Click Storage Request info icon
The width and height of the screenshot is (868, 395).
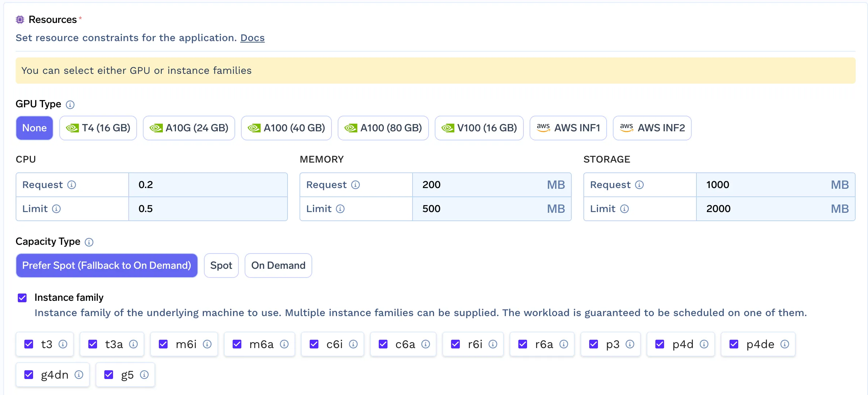[x=639, y=185]
